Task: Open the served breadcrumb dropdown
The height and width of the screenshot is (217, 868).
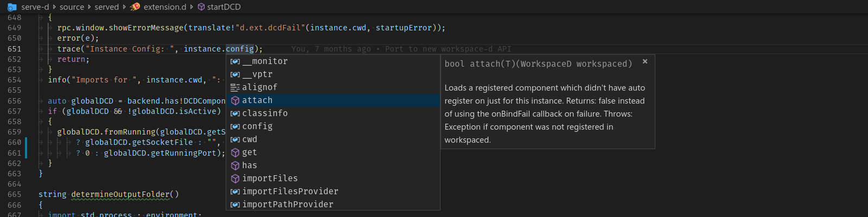Action: 106,7
